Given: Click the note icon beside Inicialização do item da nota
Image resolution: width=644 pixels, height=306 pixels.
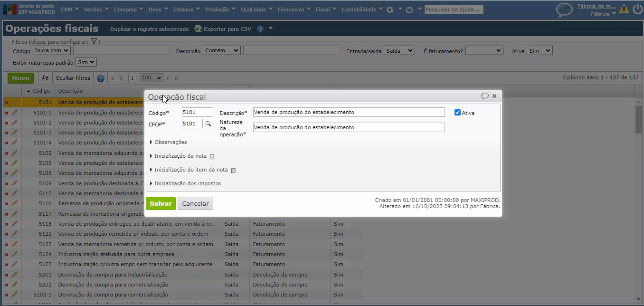Looking at the screenshot, I should [233, 170].
